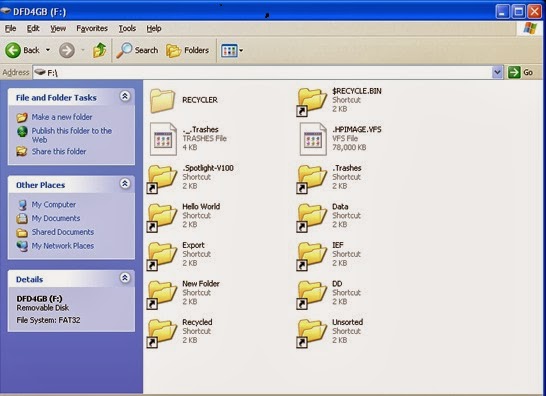This screenshot has width=546, height=396.
Task: Click the Recycled name label
Action: pyautogui.click(x=197, y=322)
